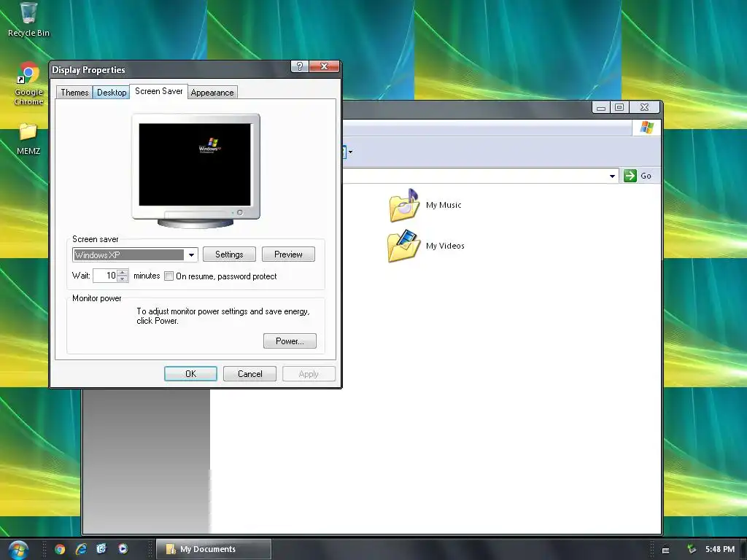Open the Recycle Bin desktop icon
The image size is (747, 560).
(28, 20)
